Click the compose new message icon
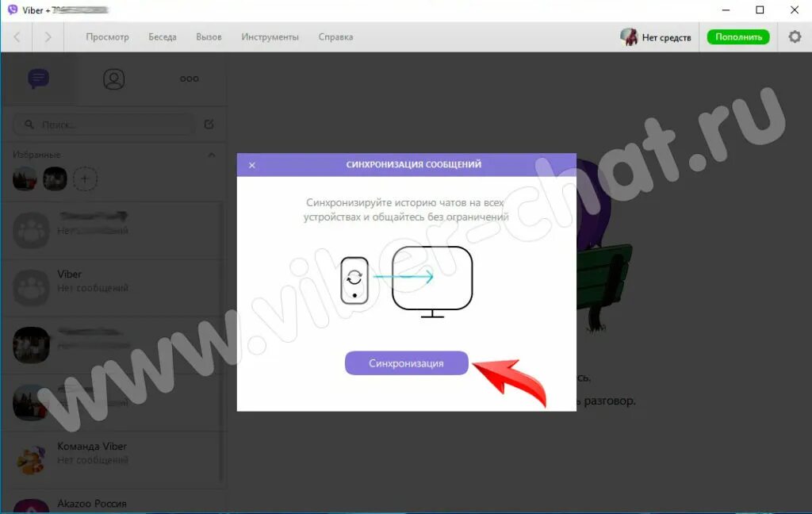The height and width of the screenshot is (514, 812). (x=209, y=125)
